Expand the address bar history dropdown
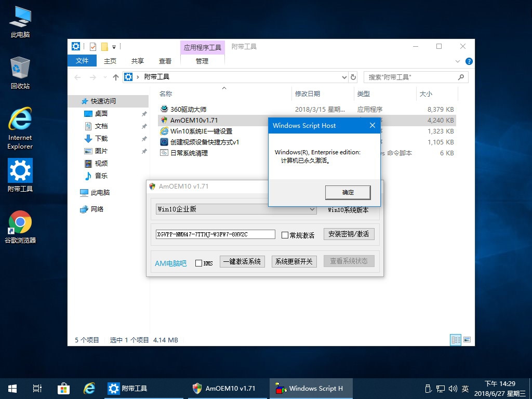 [344, 77]
